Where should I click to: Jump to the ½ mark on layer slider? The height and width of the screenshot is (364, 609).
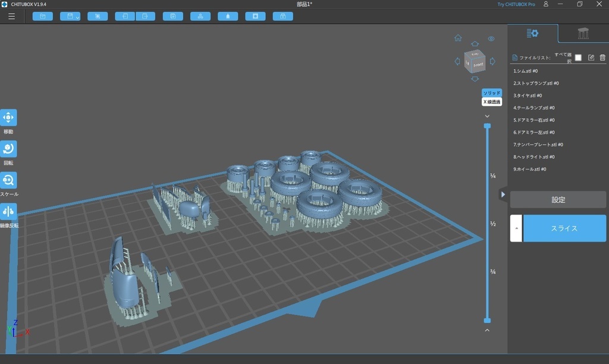[493, 224]
